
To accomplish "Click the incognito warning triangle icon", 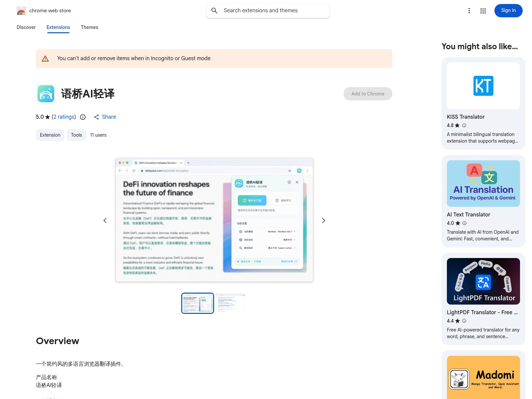I will [45, 59].
